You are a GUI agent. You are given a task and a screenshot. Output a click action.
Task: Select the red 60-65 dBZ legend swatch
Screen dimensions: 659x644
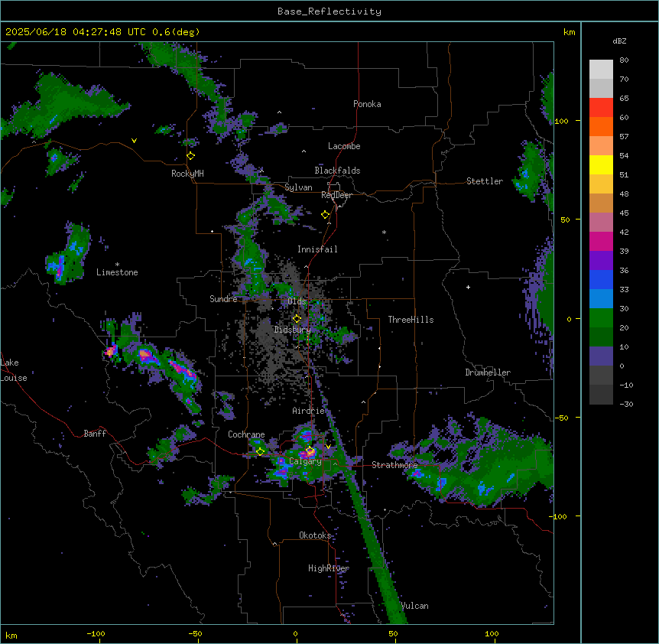click(601, 108)
